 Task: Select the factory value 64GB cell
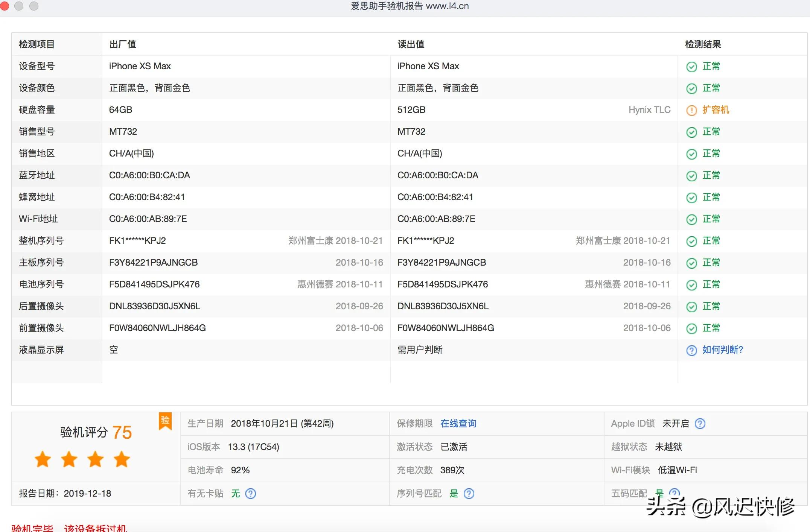pyautogui.click(x=120, y=110)
